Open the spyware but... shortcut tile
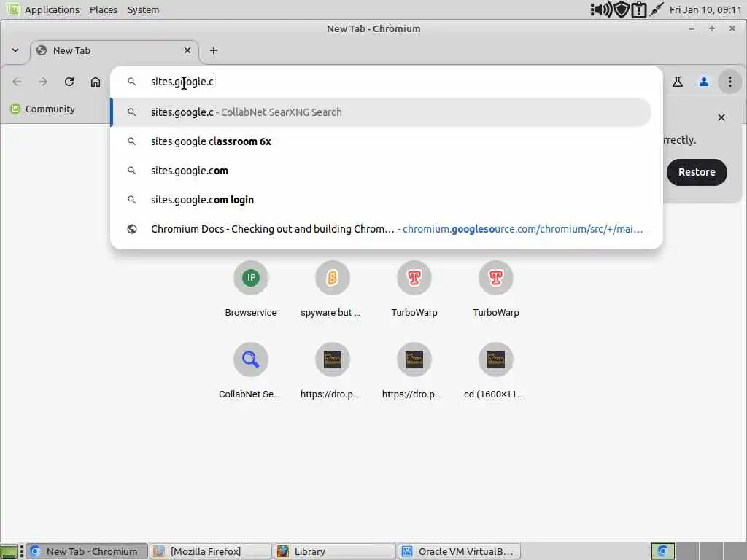This screenshot has height=560, width=747. pos(332,289)
